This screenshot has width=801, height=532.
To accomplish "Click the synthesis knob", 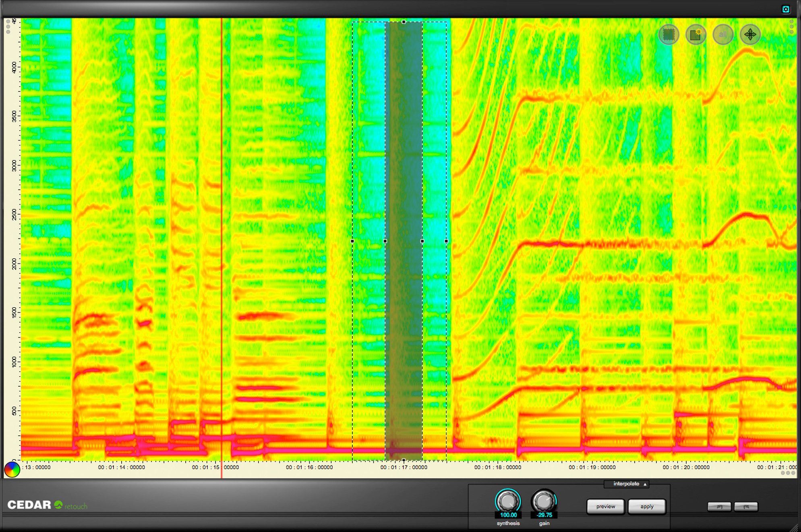I will click(508, 501).
